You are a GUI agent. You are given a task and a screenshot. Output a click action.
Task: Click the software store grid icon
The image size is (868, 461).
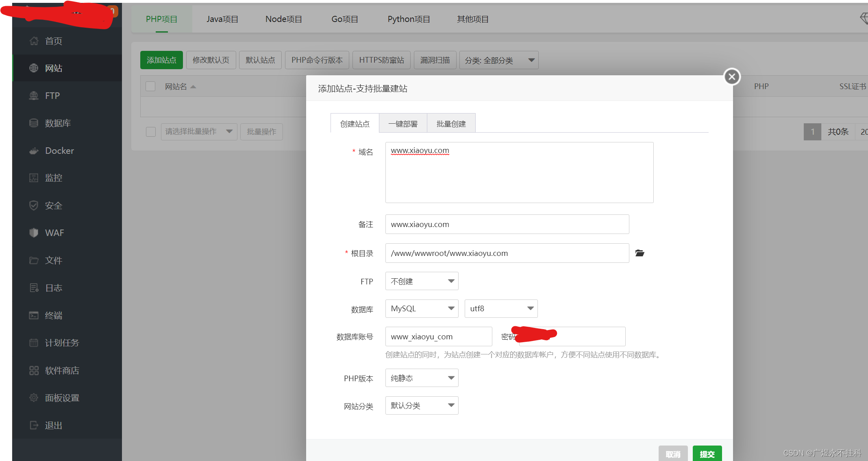(34, 370)
